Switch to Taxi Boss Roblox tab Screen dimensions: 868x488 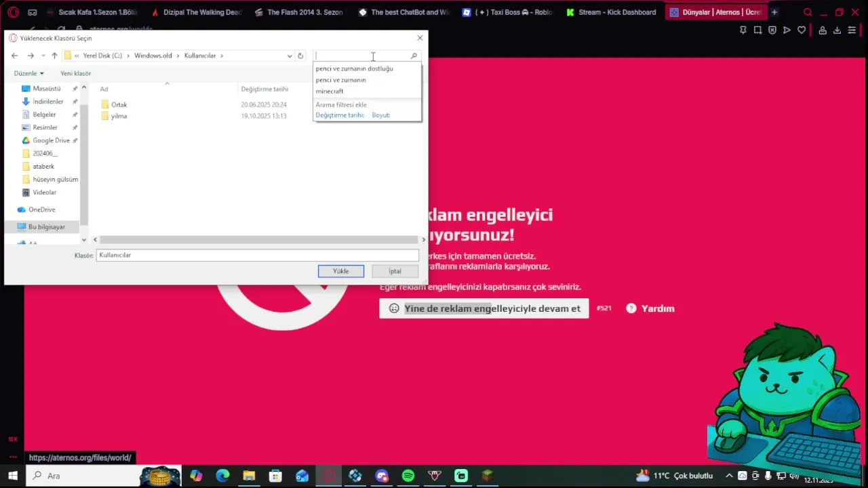click(507, 12)
